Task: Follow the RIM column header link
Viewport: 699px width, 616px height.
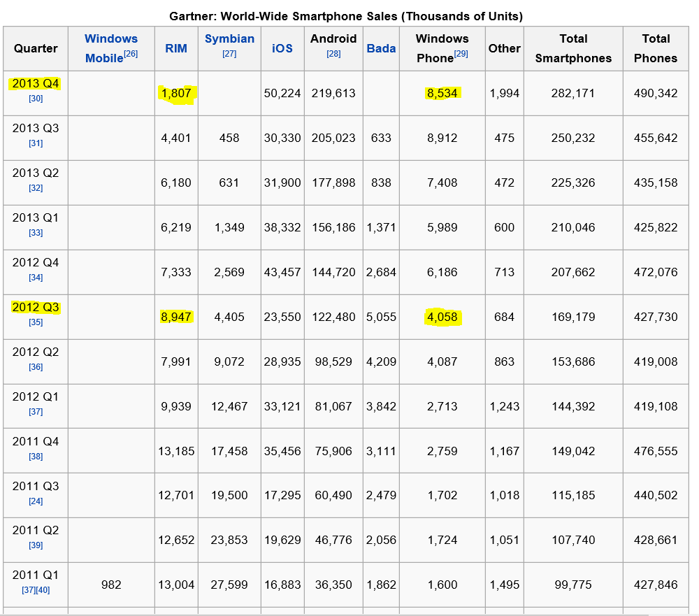Action: (x=176, y=49)
